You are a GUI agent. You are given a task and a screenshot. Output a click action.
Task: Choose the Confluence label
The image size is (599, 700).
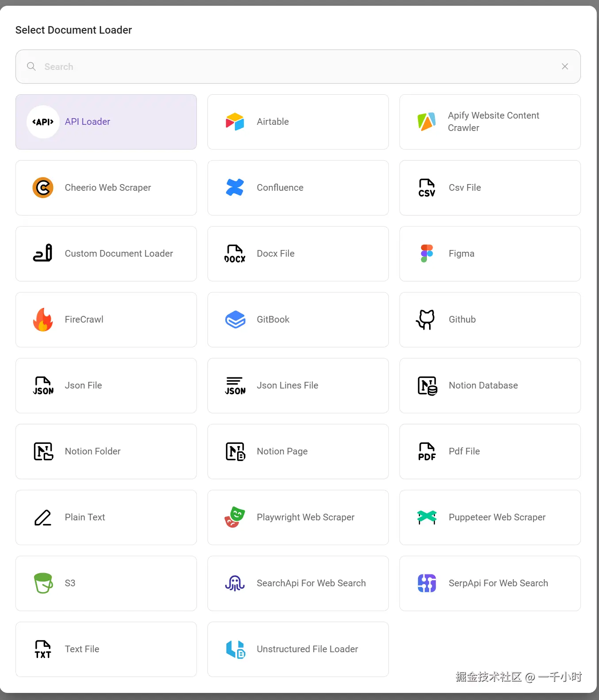(280, 188)
